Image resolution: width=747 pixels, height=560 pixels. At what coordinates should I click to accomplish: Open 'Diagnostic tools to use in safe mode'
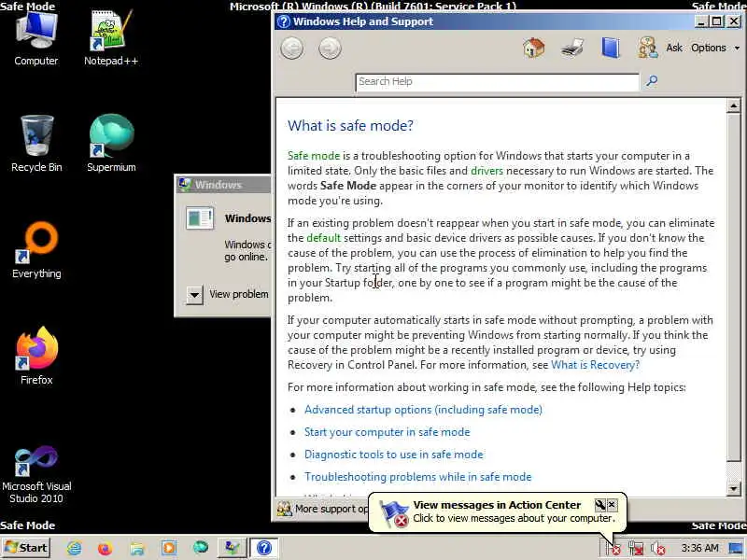pyautogui.click(x=393, y=455)
